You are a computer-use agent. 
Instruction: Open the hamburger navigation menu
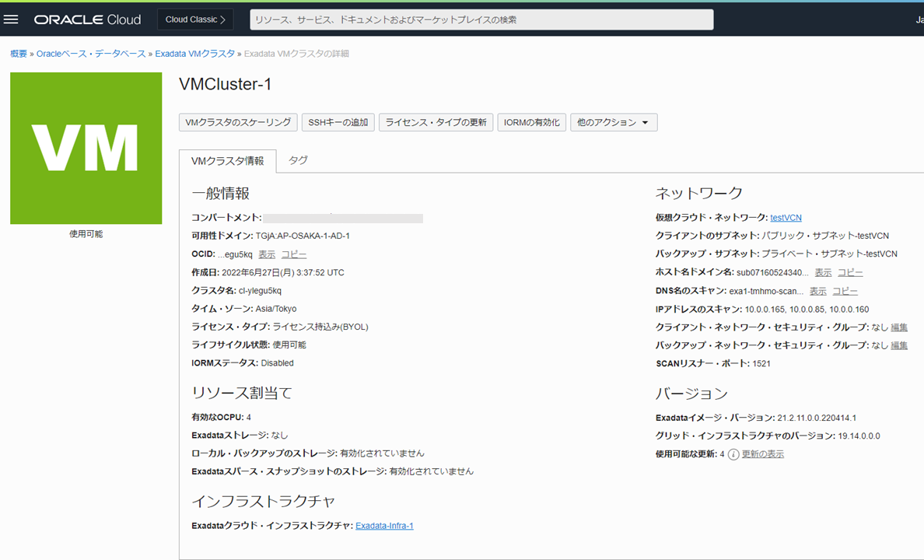point(11,19)
